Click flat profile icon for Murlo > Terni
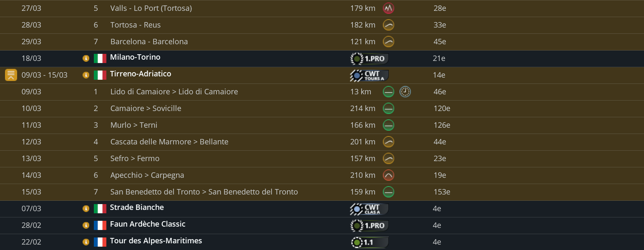This screenshot has height=250, width=644. point(388,125)
